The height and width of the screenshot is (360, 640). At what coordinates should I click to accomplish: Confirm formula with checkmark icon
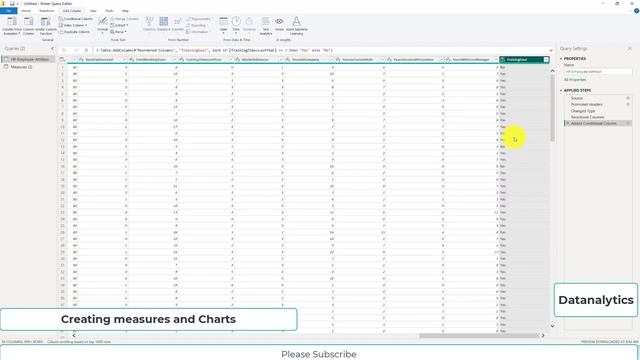pyautogui.click(x=76, y=50)
